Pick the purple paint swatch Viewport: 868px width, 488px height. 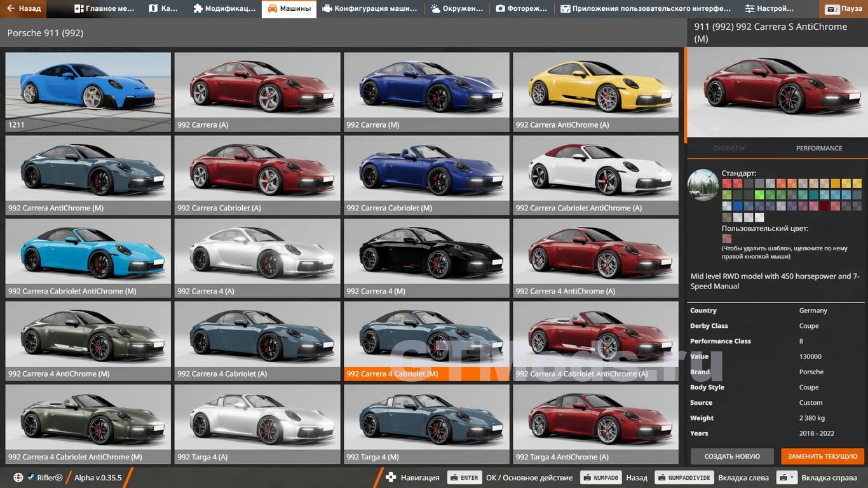tap(792, 206)
